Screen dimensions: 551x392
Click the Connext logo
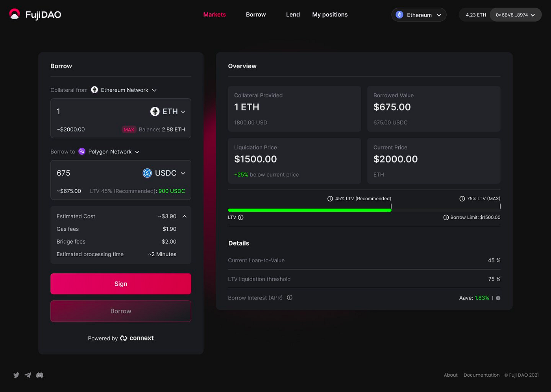137,338
